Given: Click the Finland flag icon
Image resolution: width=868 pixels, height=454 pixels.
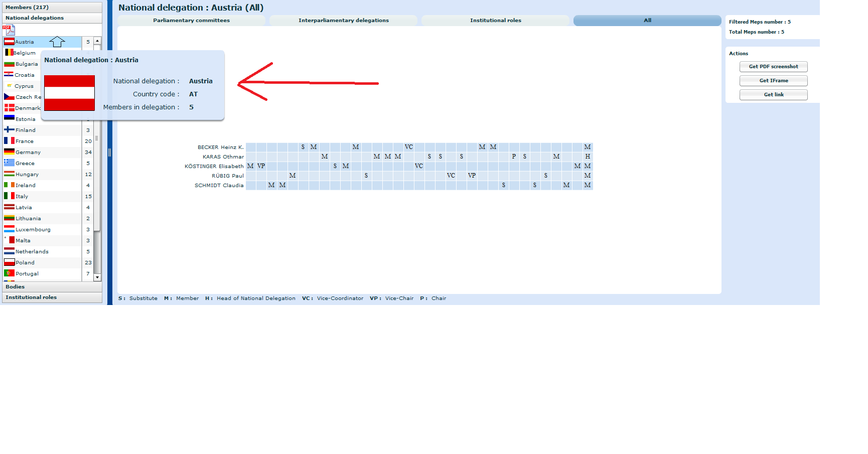Looking at the screenshot, I should (x=9, y=130).
